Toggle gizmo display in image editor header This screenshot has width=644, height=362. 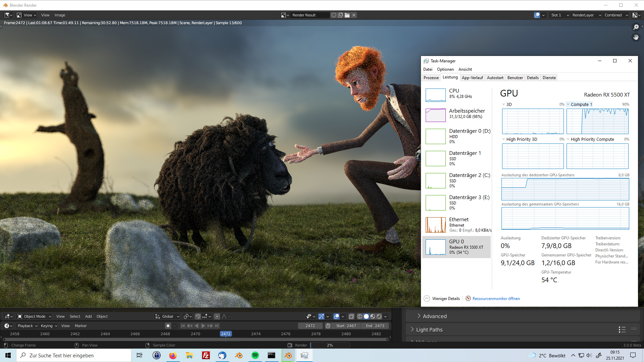click(537, 15)
